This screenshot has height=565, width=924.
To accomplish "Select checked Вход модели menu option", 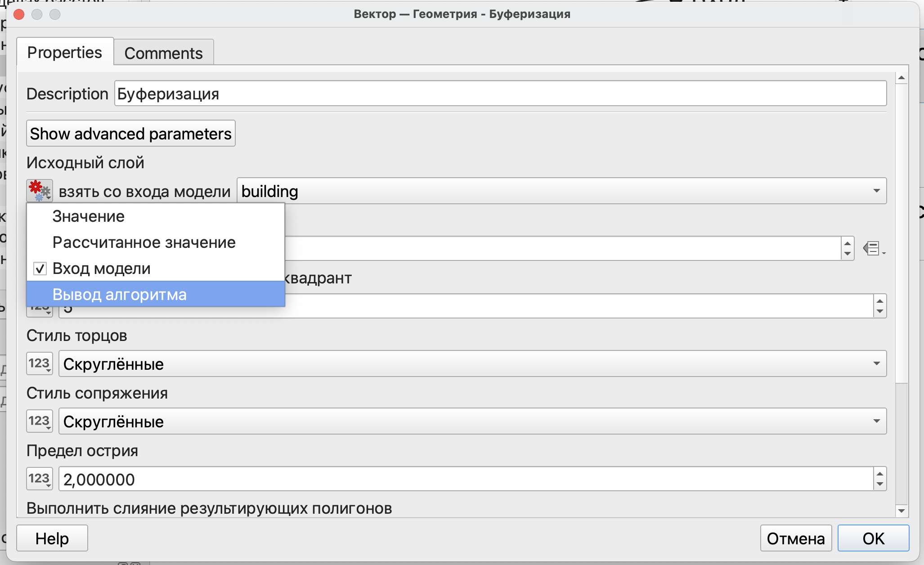I will pos(102,269).
